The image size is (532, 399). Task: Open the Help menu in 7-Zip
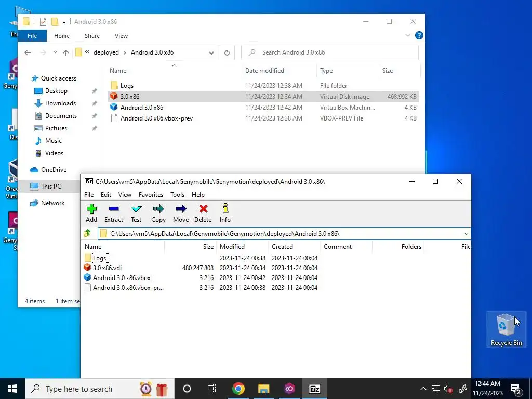[198, 195]
